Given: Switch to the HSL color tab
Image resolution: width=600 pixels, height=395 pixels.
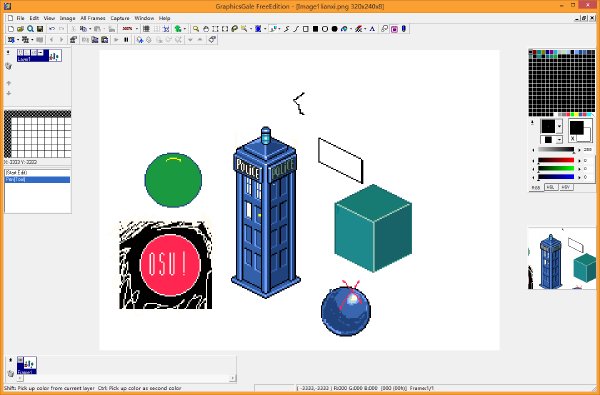Looking at the screenshot, I should click(550, 187).
